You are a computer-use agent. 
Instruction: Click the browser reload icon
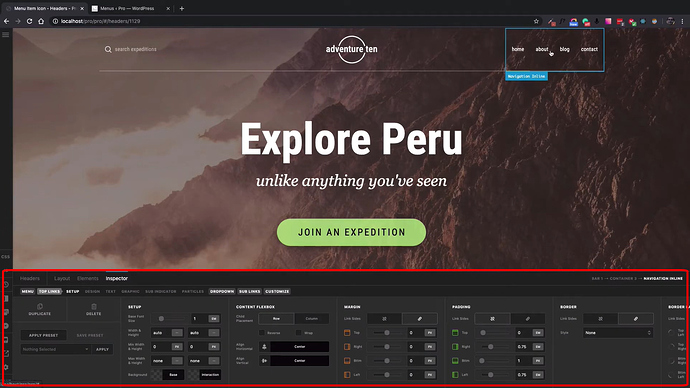pyautogui.click(x=29, y=21)
